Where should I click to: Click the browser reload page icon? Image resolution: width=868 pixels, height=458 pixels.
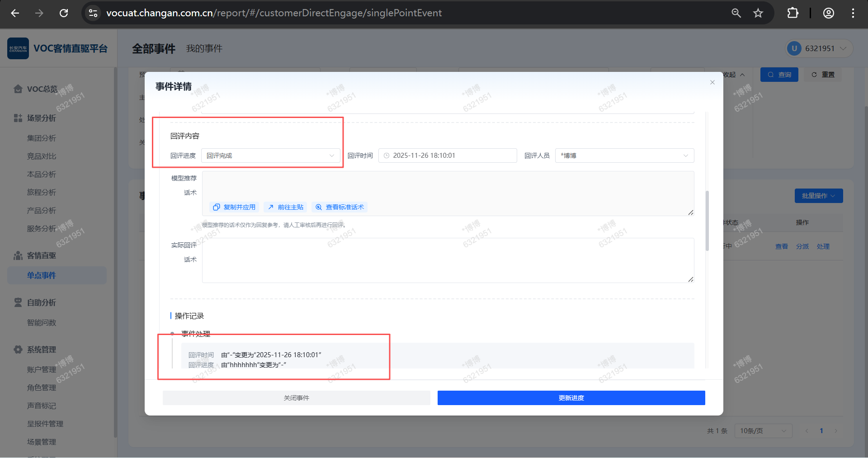pyautogui.click(x=64, y=13)
